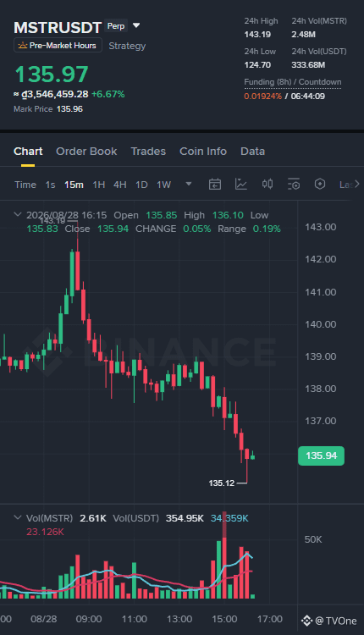Select the 1D interval
The width and height of the screenshot is (364, 635).
click(141, 185)
